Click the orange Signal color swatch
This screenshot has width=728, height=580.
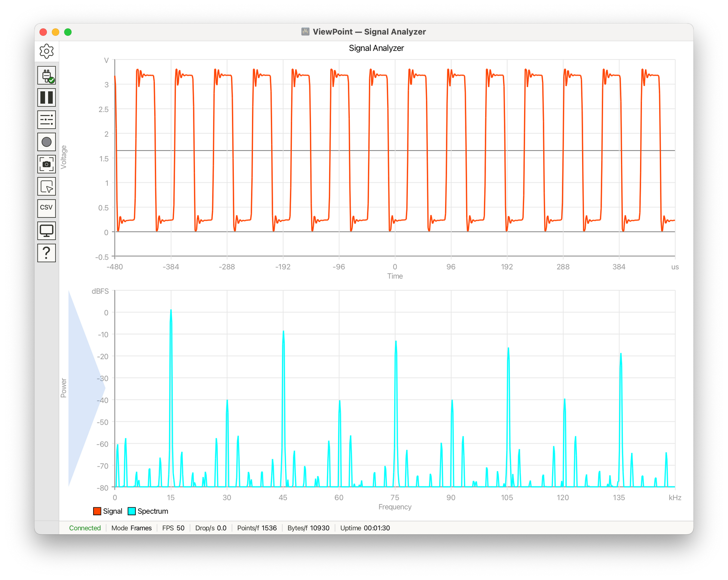coord(97,511)
